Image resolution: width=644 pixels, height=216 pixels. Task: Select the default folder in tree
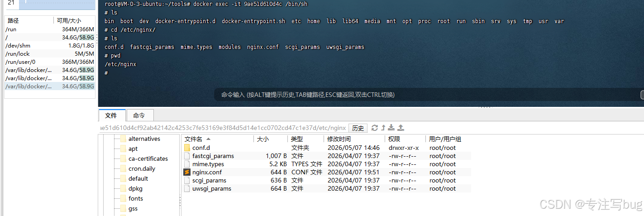(138, 178)
